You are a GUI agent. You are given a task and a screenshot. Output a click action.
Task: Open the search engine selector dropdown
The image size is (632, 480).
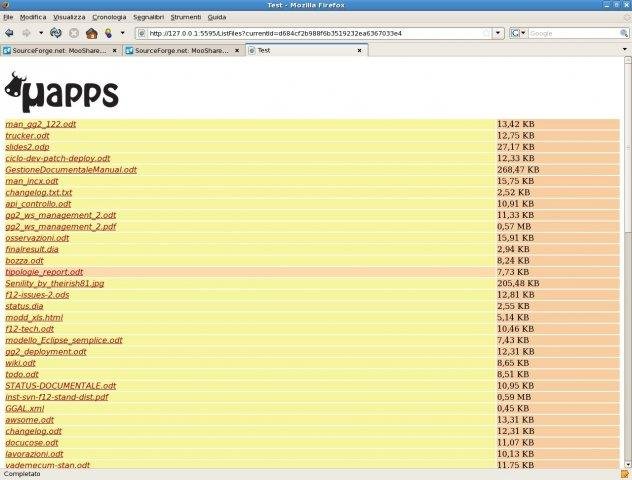tap(518, 33)
